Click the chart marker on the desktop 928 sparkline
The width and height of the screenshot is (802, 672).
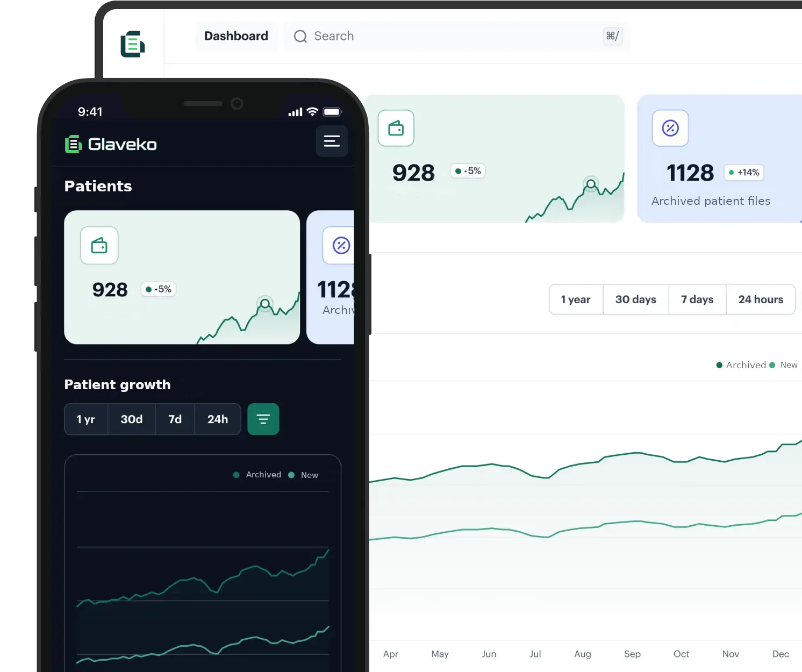tap(591, 184)
